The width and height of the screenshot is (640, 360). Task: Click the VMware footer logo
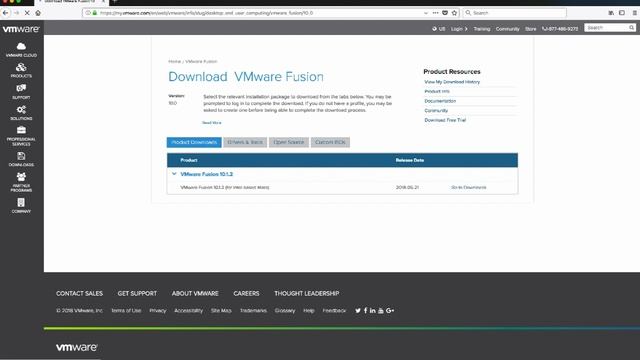point(77,347)
